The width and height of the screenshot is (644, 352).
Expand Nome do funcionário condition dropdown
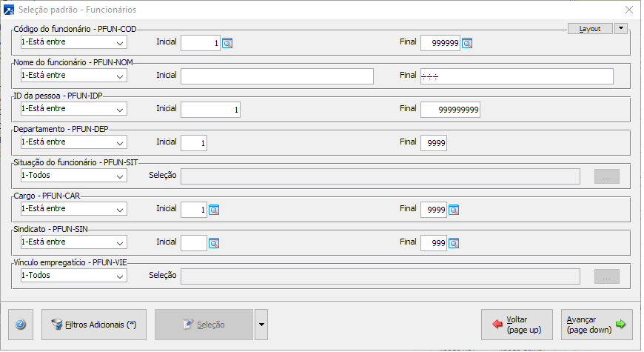[119, 76]
